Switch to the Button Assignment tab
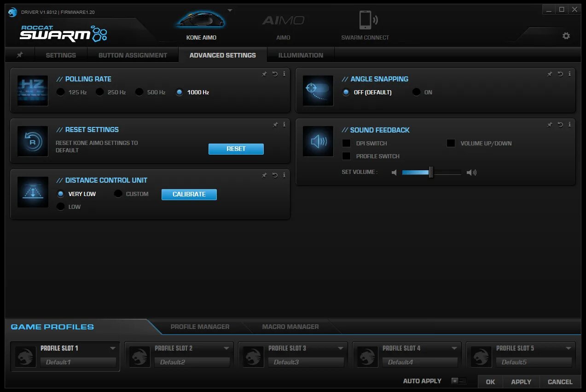Viewport: 586px width, 392px height. [133, 55]
